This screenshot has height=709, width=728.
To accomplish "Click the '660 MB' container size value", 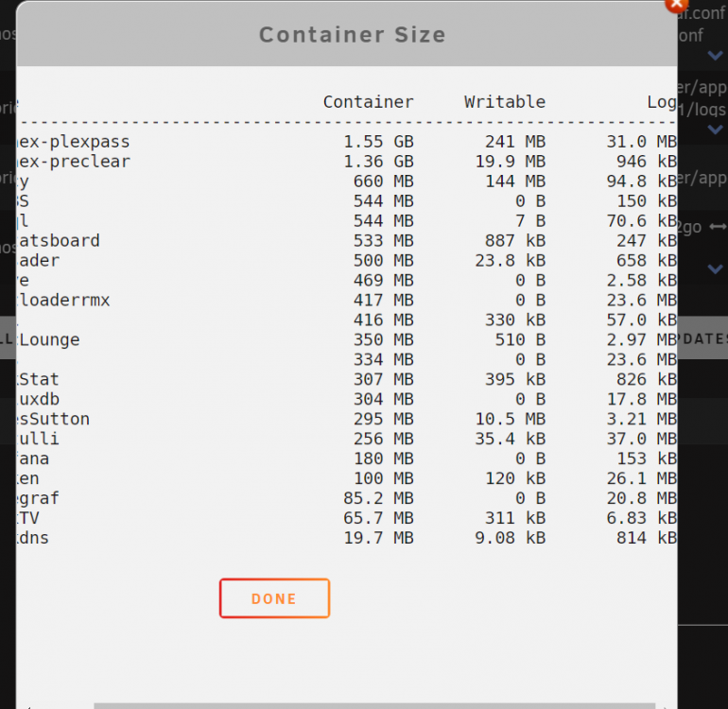I will [384, 182].
